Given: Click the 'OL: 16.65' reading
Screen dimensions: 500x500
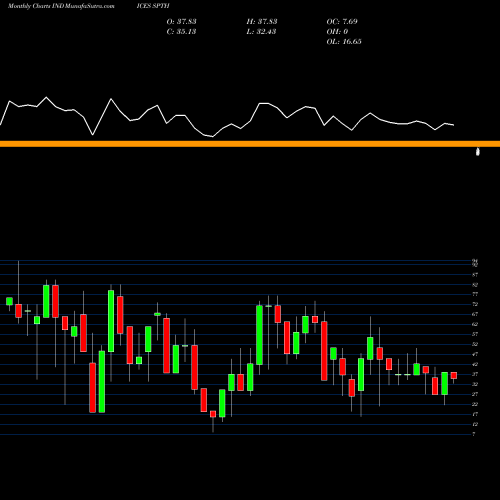Looking at the screenshot, I should 344,41.
